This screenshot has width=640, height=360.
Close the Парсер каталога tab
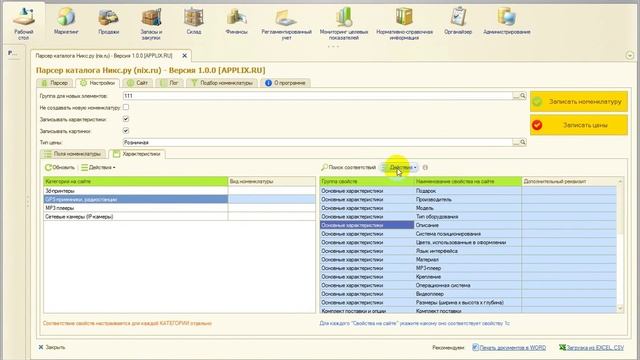[x=184, y=56]
